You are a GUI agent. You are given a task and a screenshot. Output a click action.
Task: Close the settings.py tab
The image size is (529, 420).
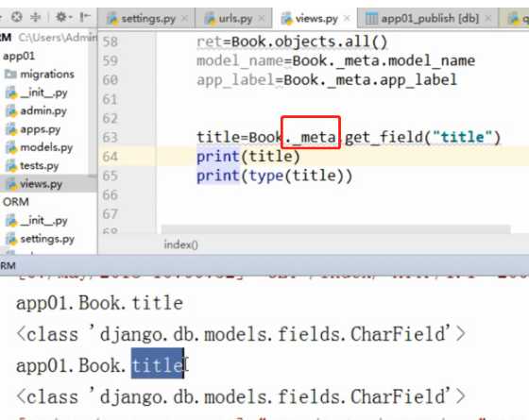click(x=184, y=18)
